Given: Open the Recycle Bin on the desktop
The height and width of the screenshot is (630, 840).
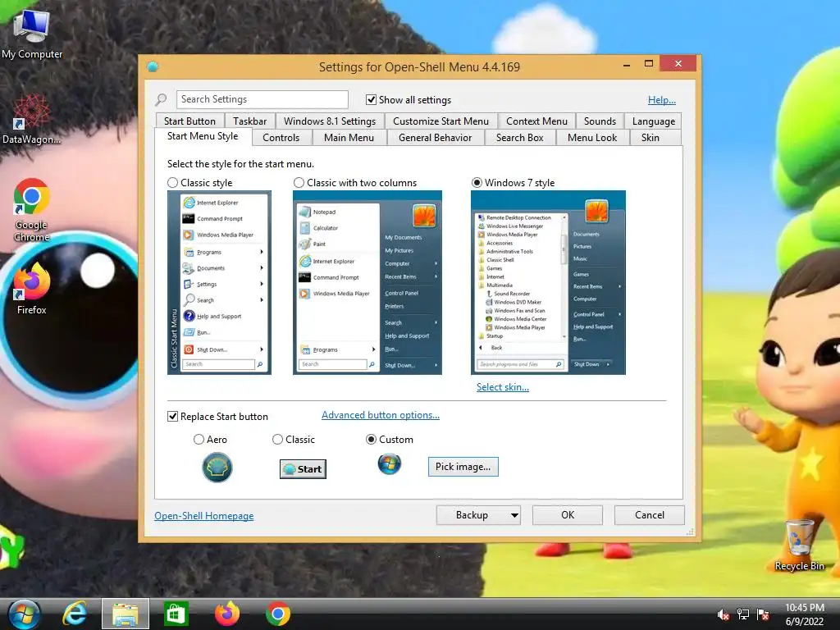Looking at the screenshot, I should pos(799,546).
